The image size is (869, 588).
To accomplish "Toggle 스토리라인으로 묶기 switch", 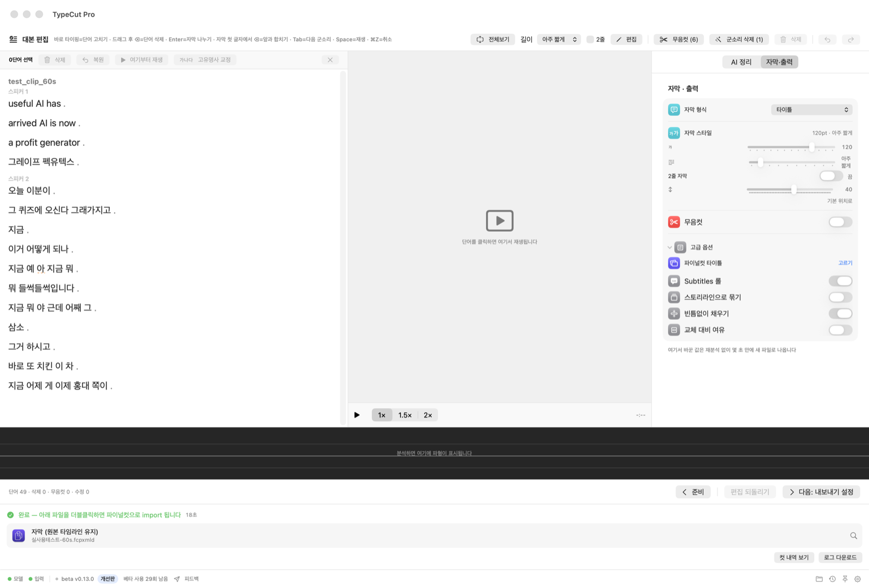I will 840,298.
